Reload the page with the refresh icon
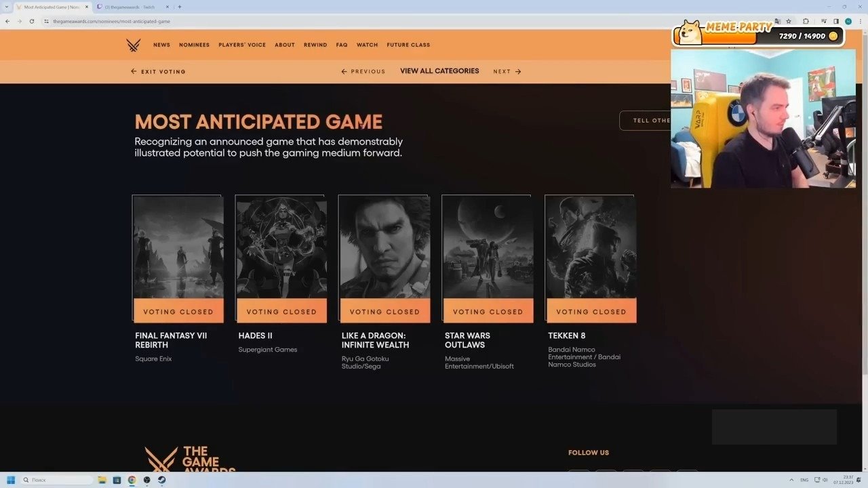This screenshot has width=868, height=488. click(31, 21)
